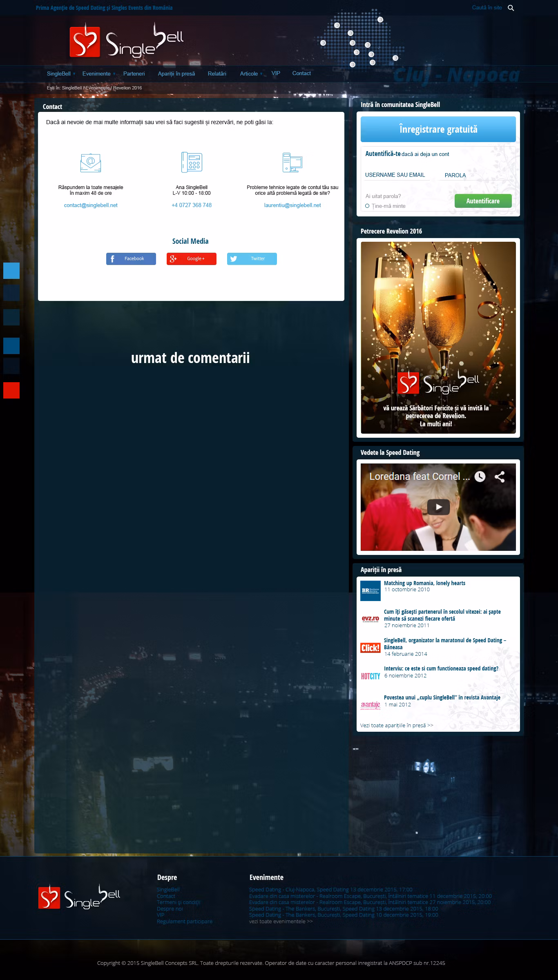Open the Business Review logo thumbnail
This screenshot has width=558, height=980.
coord(371,590)
